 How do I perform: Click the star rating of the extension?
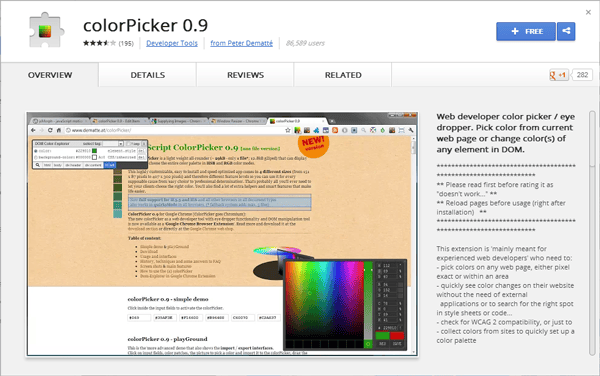99,43
